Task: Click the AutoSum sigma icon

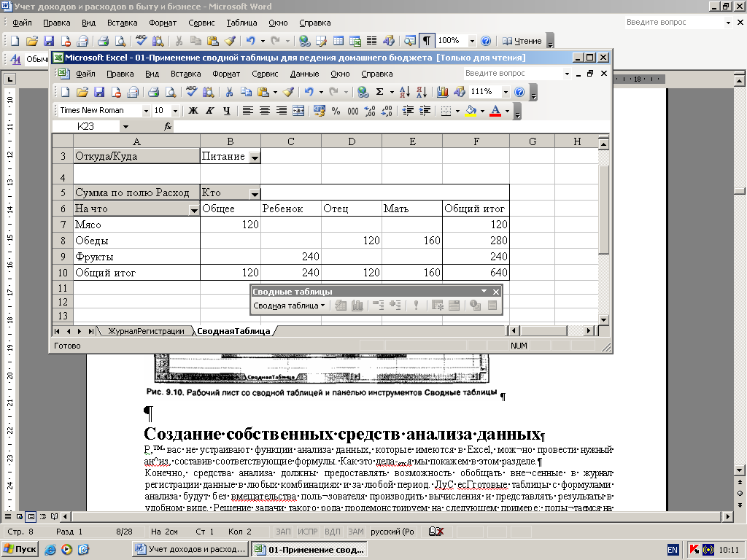Action: tap(379, 92)
